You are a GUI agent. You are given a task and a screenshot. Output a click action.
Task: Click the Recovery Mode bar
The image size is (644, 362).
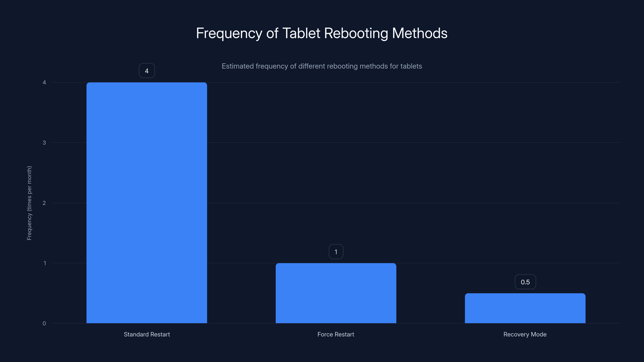click(x=525, y=308)
